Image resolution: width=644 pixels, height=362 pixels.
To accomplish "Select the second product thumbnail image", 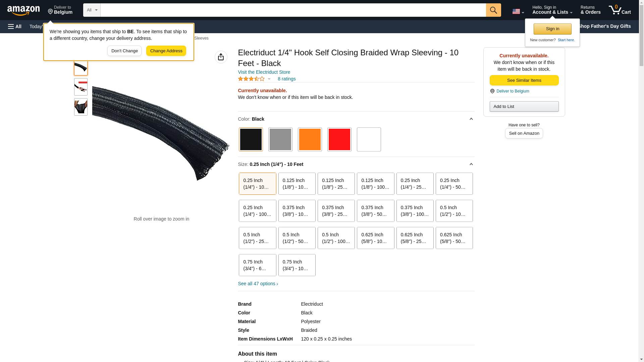I will click(x=81, y=87).
